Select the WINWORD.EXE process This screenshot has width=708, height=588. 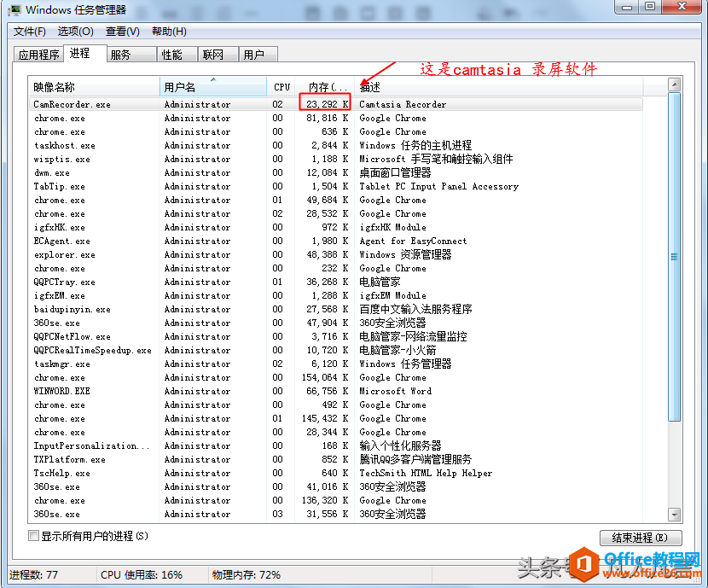click(x=336, y=391)
